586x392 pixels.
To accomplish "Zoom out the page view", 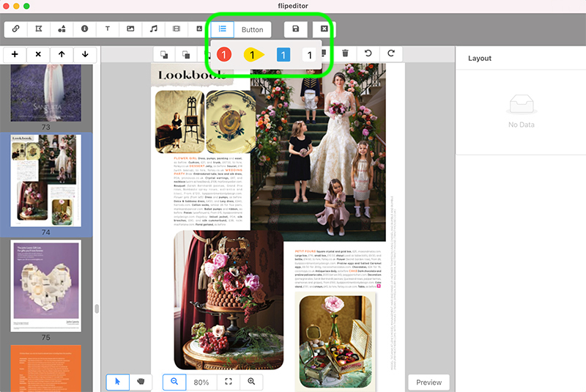I will [174, 382].
